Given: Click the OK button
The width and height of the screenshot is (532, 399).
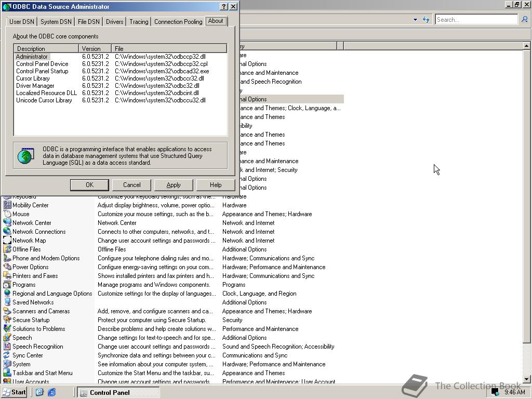Looking at the screenshot, I should pyautogui.click(x=89, y=185).
